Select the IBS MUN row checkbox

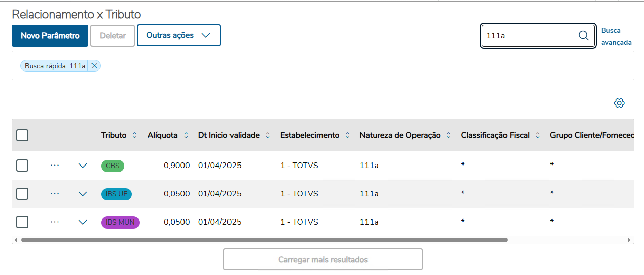click(22, 222)
